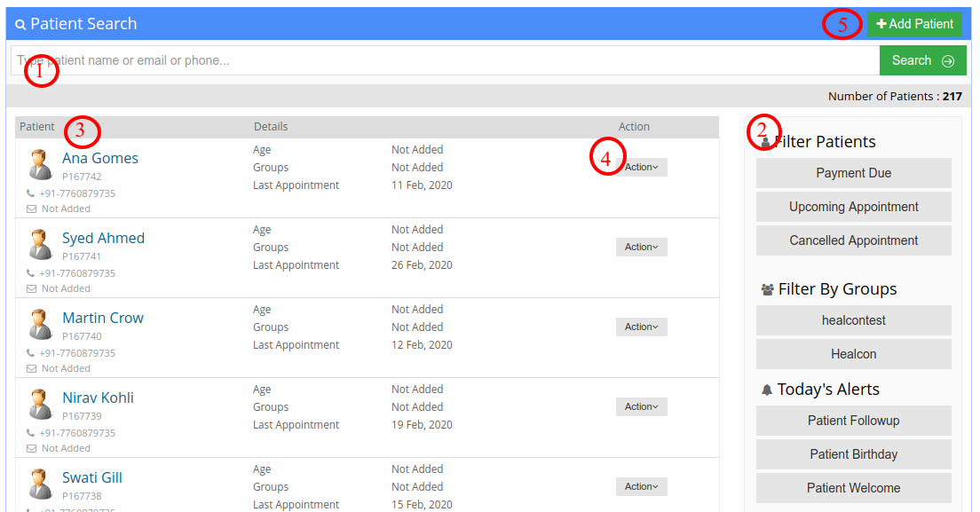Click Syed Ahmed's patient avatar icon
This screenshot has width=980, height=512.
[x=41, y=244]
